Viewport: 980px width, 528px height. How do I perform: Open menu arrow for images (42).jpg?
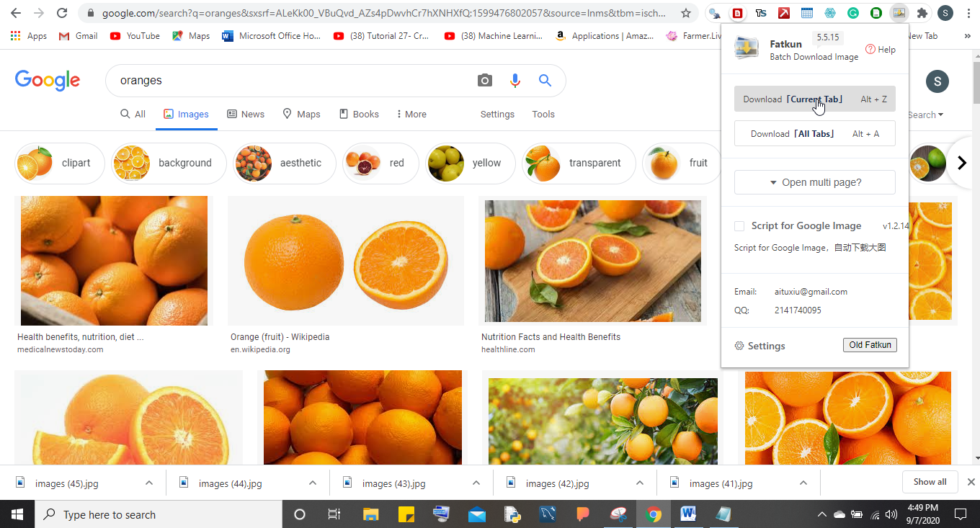click(640, 483)
